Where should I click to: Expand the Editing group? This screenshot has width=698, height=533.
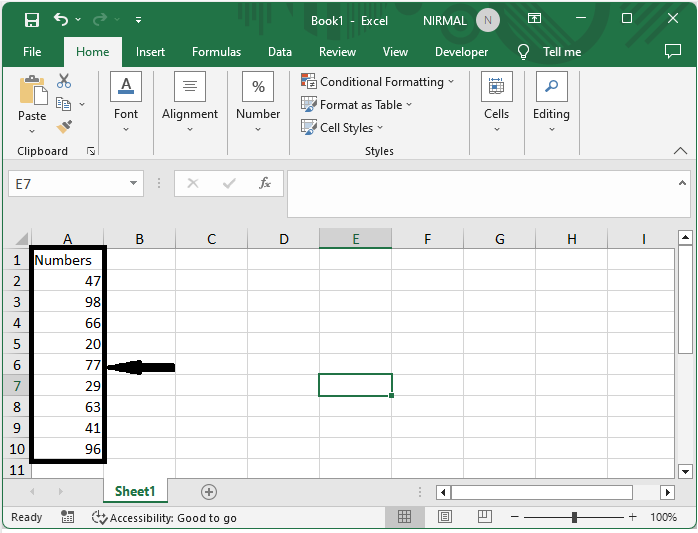pyautogui.click(x=552, y=102)
